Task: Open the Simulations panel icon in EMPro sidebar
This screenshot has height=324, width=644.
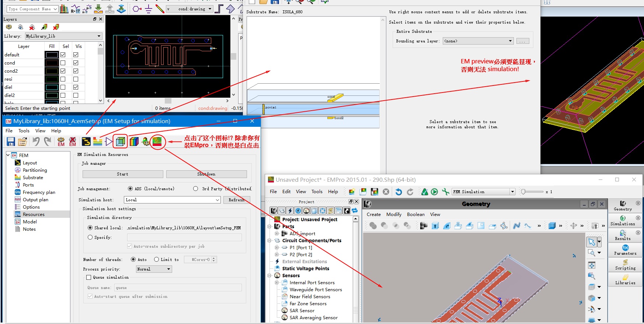Action: pyautogui.click(x=623, y=220)
